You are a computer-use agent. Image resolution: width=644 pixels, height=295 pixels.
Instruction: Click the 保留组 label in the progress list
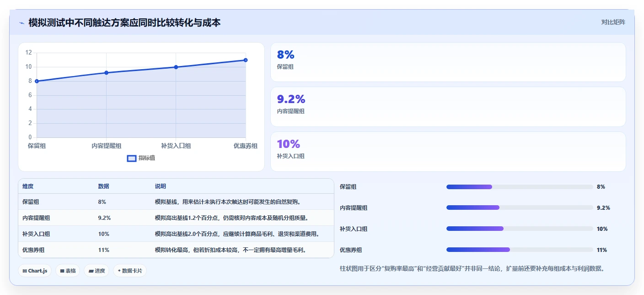click(348, 186)
